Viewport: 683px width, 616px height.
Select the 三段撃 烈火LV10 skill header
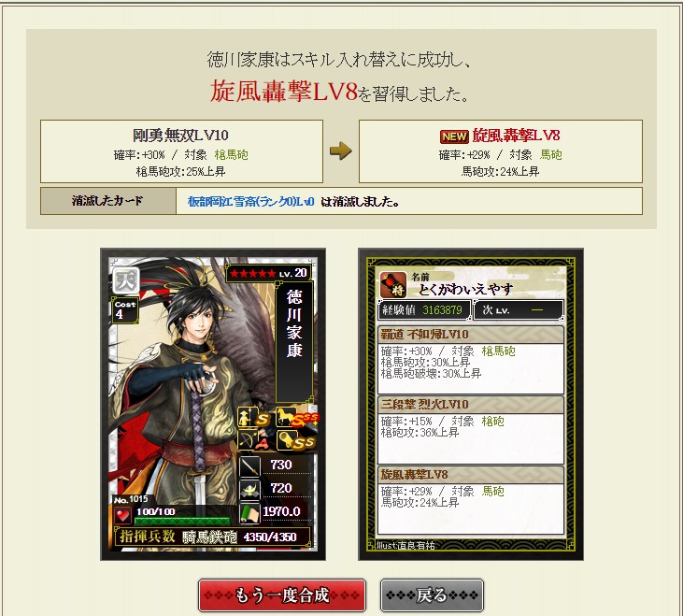(x=470, y=404)
